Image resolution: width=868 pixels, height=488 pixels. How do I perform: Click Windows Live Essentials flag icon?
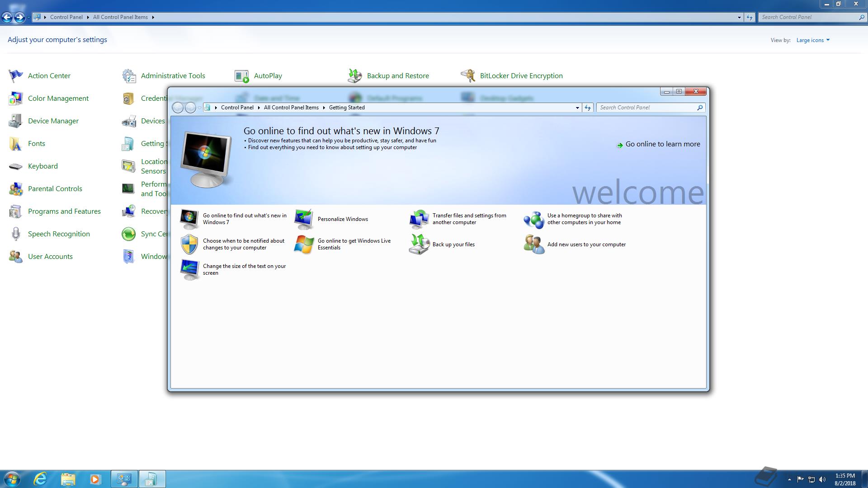[304, 244]
